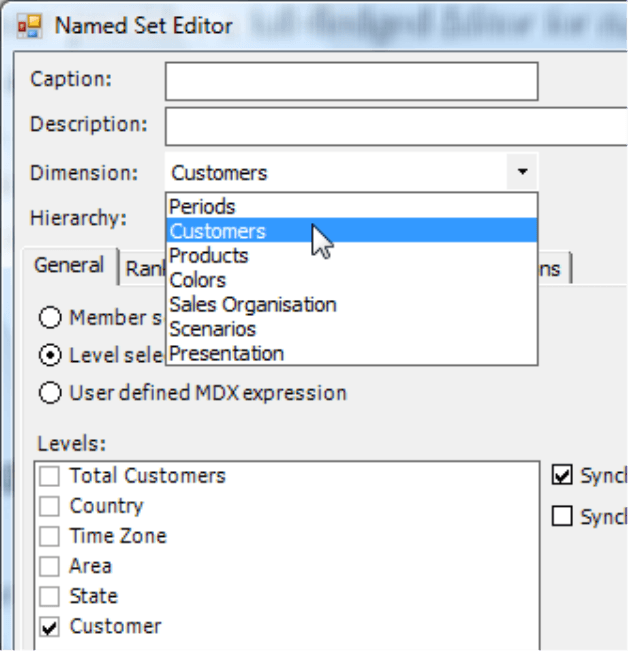The image size is (628, 651).
Task: Open the Dimension dropdown arrow
Action: pyautogui.click(x=521, y=173)
